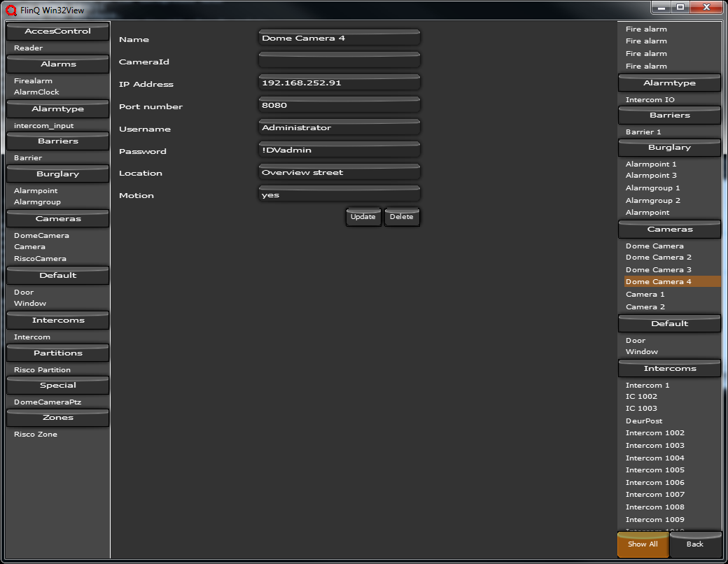Click the Show All button
Image resolution: width=728 pixels, height=564 pixels.
643,544
